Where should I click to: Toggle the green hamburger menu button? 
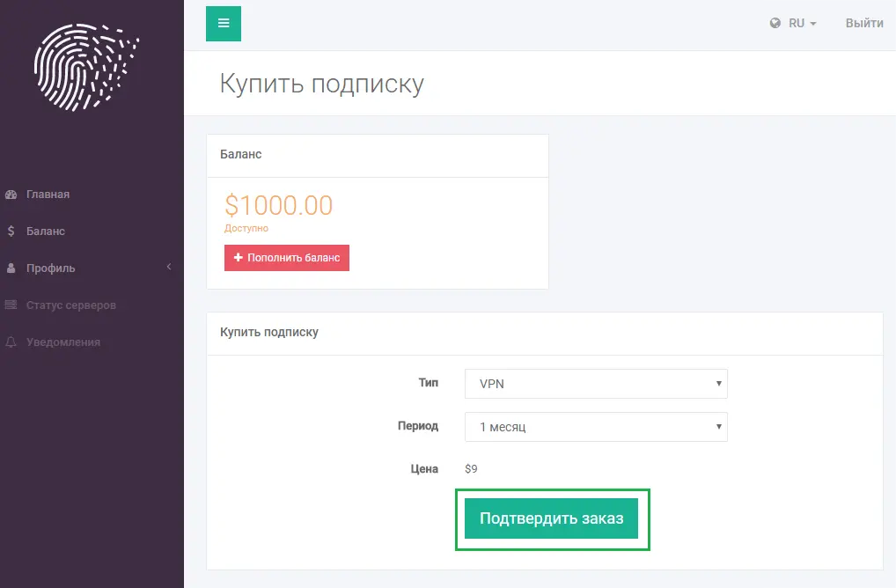(224, 24)
